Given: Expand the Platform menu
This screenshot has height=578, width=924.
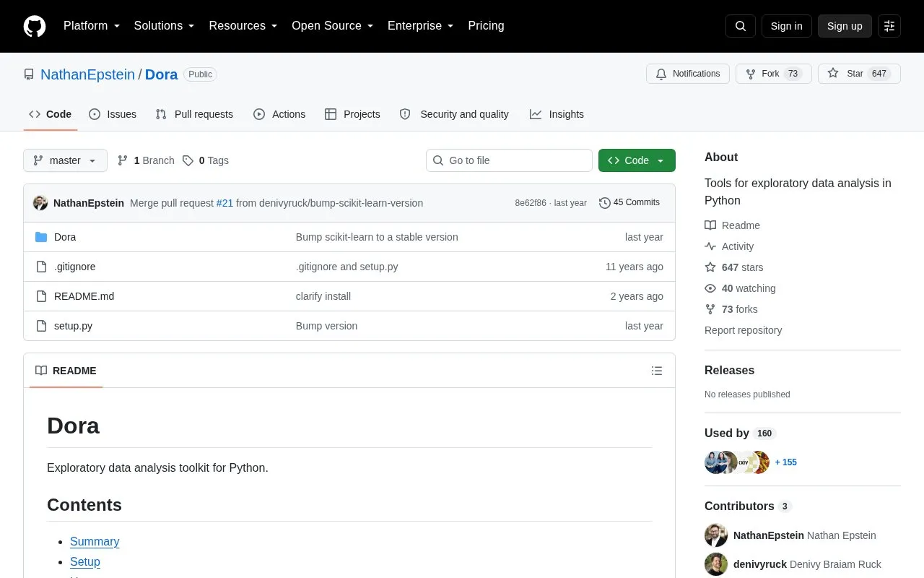Looking at the screenshot, I should pos(92,26).
